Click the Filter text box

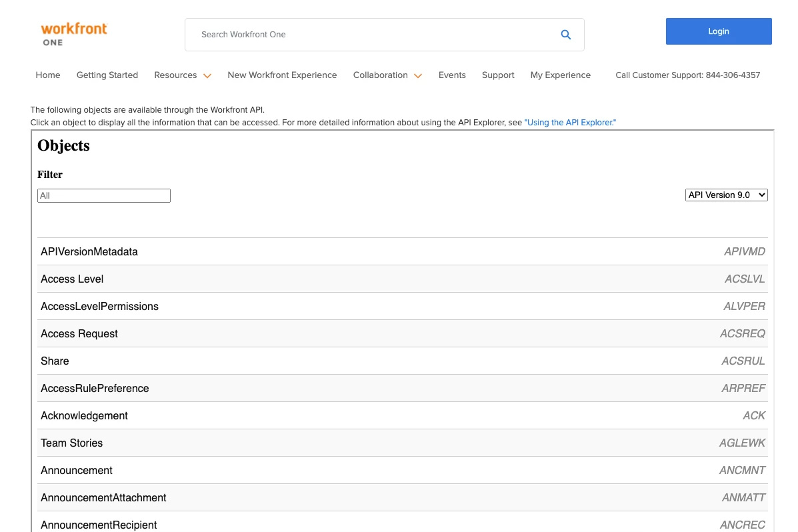104,195
